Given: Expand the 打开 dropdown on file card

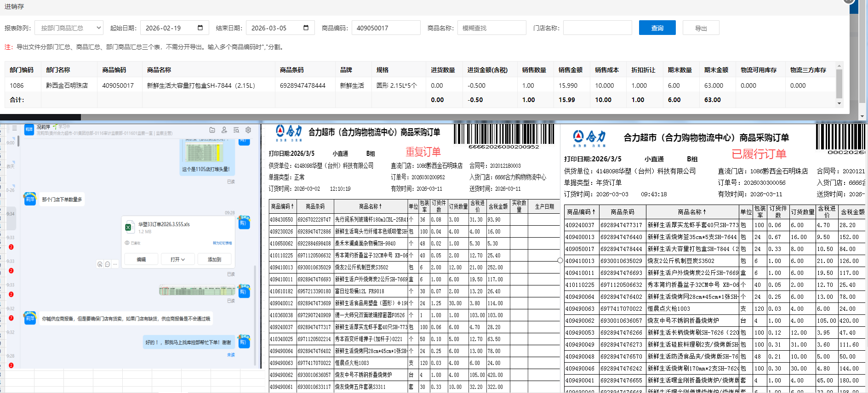Looking at the screenshot, I should tap(177, 260).
